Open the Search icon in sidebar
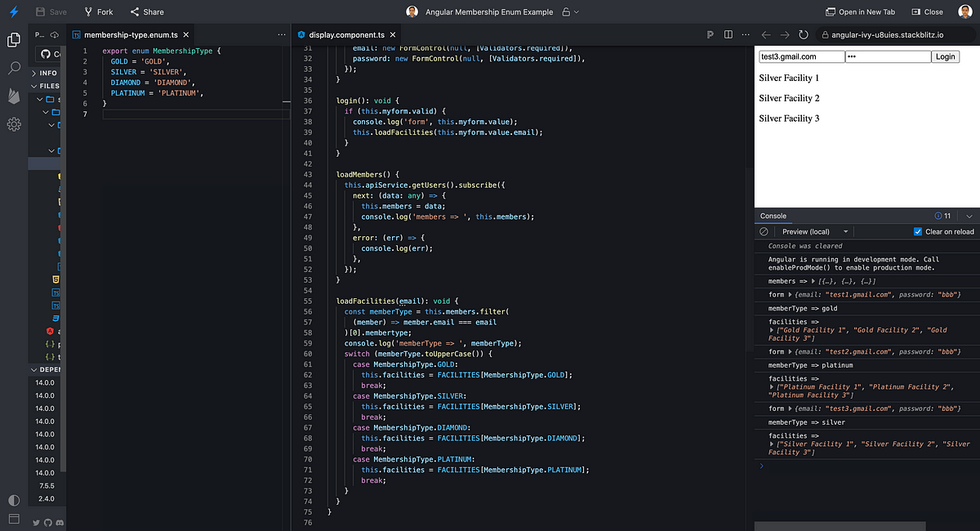 pyautogui.click(x=14, y=68)
